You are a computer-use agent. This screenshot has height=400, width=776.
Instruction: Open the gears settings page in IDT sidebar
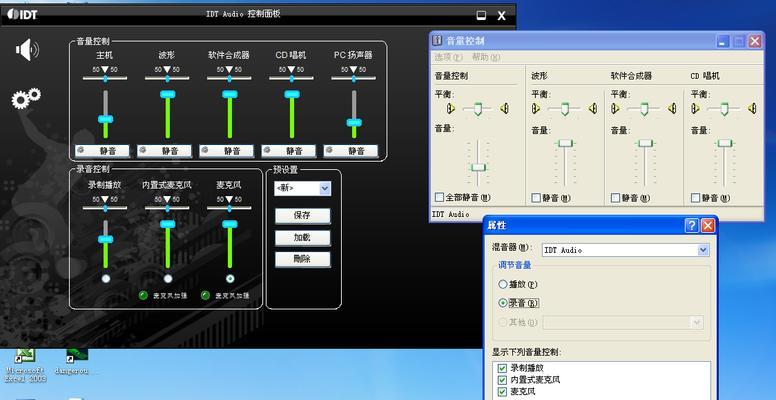point(26,98)
